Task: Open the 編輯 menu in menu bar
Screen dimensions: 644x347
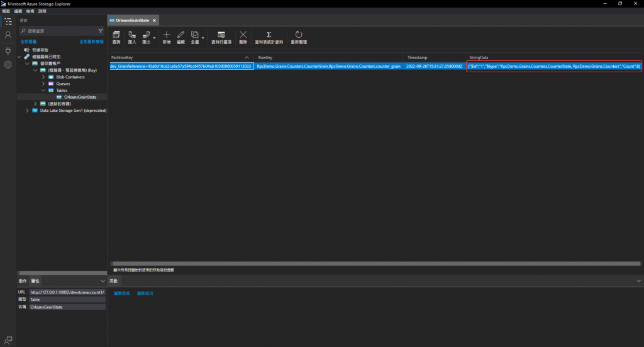Action: pos(18,11)
